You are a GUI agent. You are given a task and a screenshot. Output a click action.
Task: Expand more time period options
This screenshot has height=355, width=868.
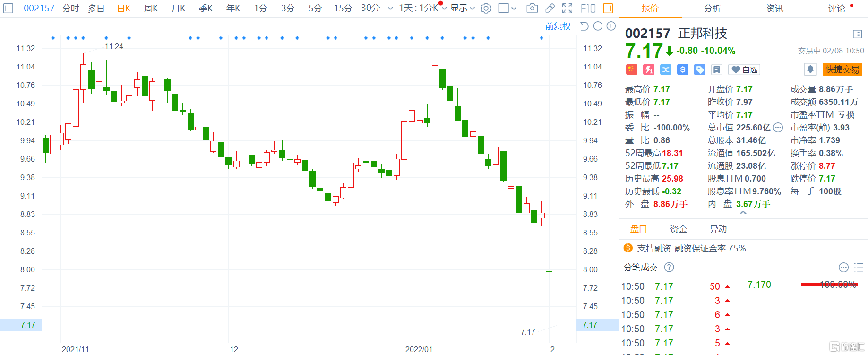[390, 8]
